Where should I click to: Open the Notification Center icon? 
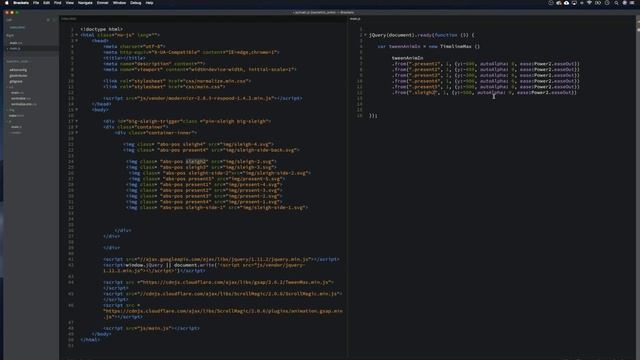pyautogui.click(x=632, y=3)
